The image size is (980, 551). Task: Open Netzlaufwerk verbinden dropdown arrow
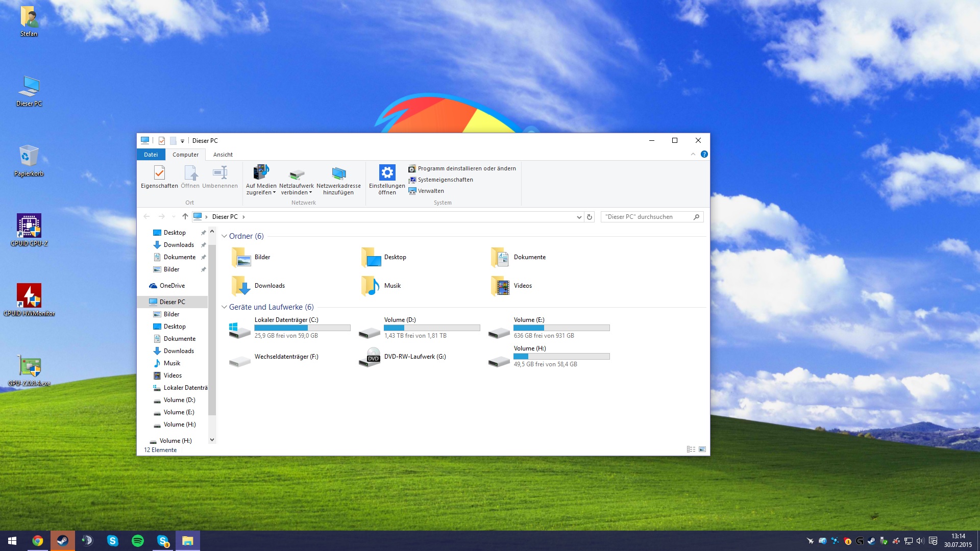click(x=310, y=193)
